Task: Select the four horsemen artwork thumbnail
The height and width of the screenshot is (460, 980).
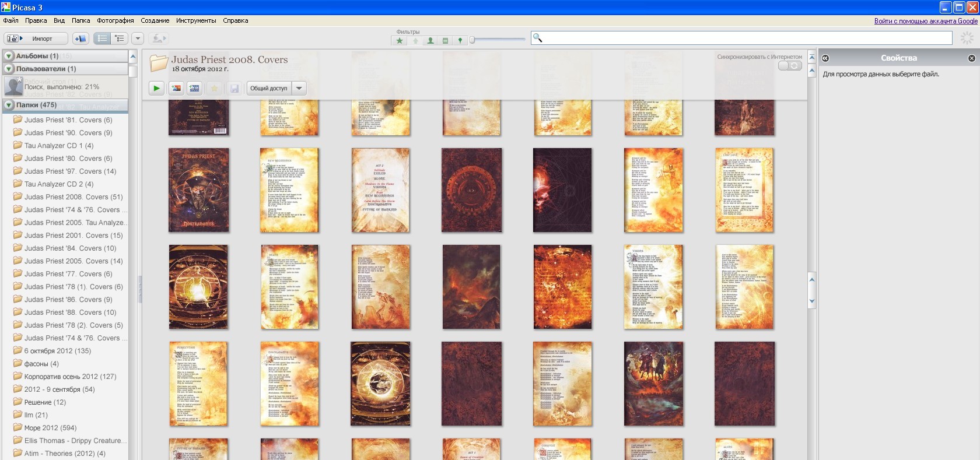Action: [653, 384]
